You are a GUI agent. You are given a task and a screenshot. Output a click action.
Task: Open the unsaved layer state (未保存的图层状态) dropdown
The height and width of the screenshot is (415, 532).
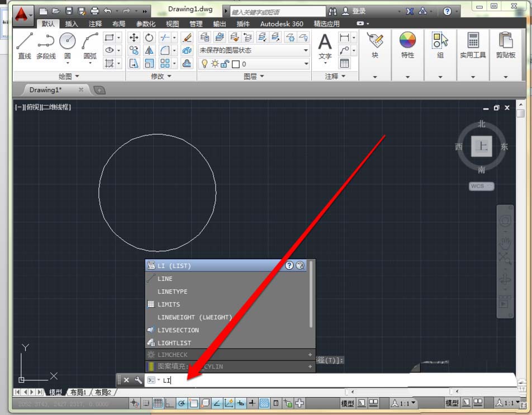tap(254, 50)
